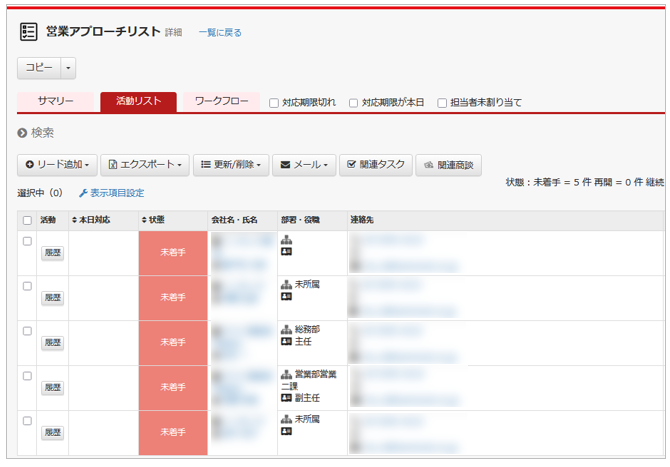Click the 関連タスク button
The height and width of the screenshot is (467, 670).
tap(375, 165)
